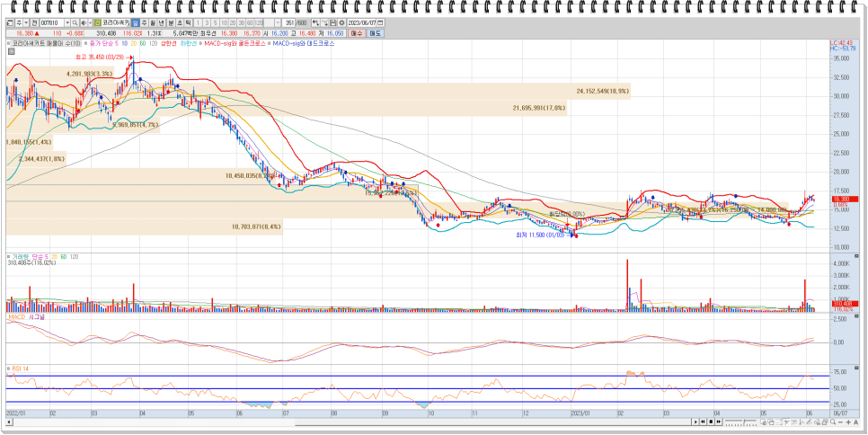Image resolution: width=868 pixels, height=435 pixels.
Task: Click the chart layout icon at toolbar start
Action: tap(9, 22)
